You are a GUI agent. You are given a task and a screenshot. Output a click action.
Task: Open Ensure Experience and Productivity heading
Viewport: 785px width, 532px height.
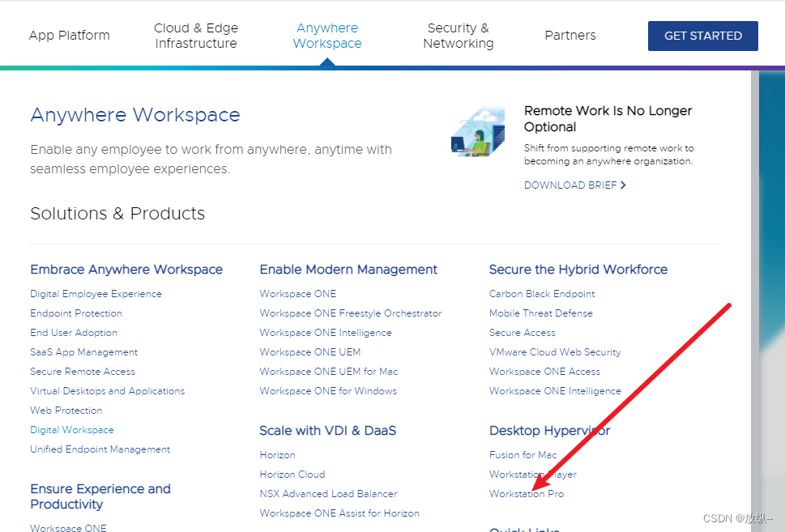tap(100, 496)
